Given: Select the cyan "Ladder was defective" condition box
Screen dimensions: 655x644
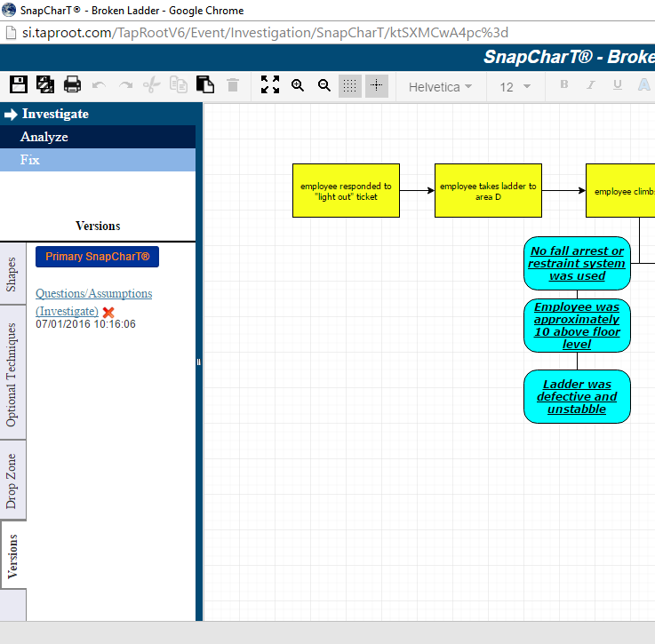Looking at the screenshot, I should click(x=577, y=397).
